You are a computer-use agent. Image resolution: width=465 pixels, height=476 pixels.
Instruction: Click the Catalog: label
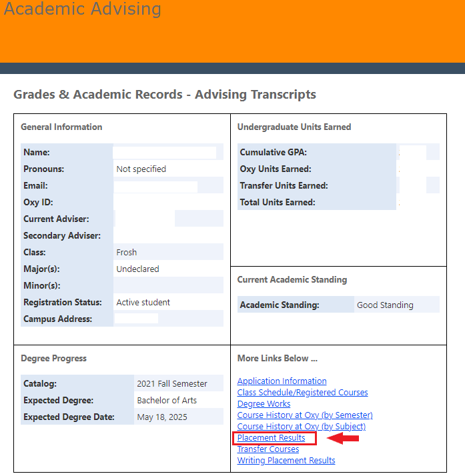click(x=40, y=384)
